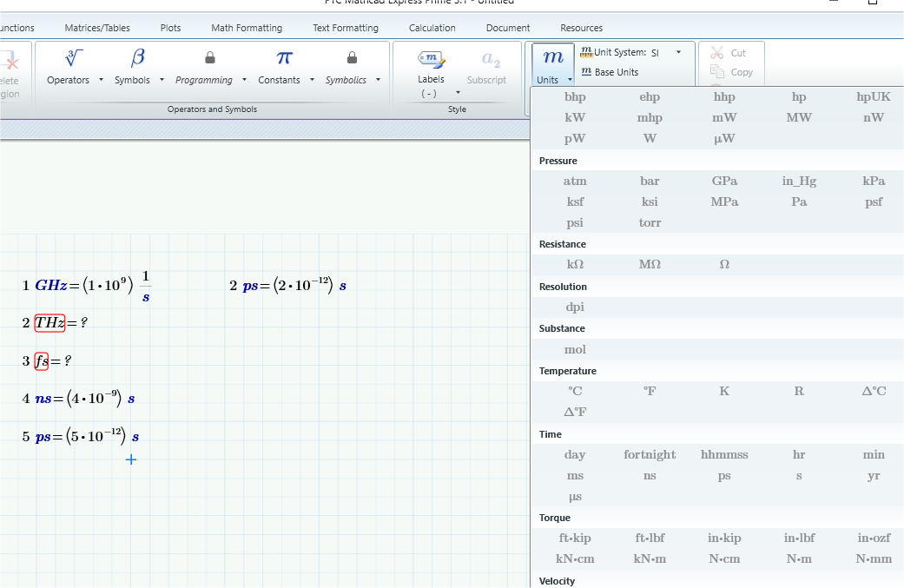Screen dimensions: 904x588
Task: Insert the fortnight time unit
Action: point(650,454)
